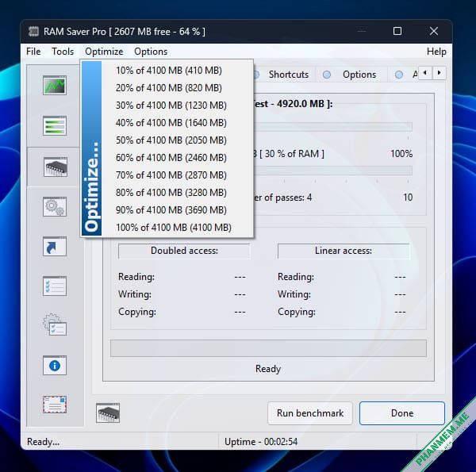Choose 20% of 4100 MB (820 MB)
This screenshot has width=476, height=472.
click(x=178, y=88)
